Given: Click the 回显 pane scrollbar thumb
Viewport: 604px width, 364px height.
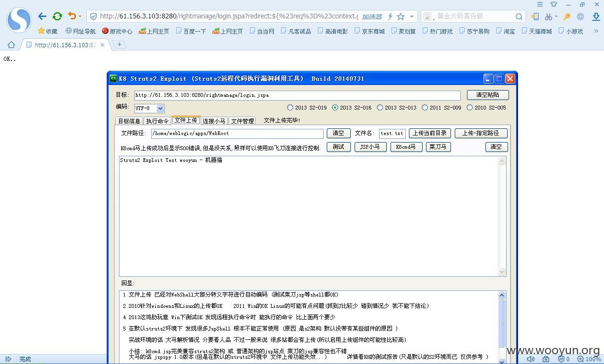Looking at the screenshot, I should point(502,323).
